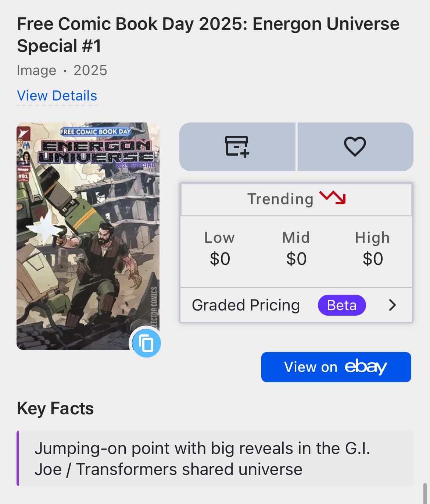This screenshot has width=430, height=504.
Task: Expand Graded Pricing with the chevron arrow
Action: tap(392, 305)
